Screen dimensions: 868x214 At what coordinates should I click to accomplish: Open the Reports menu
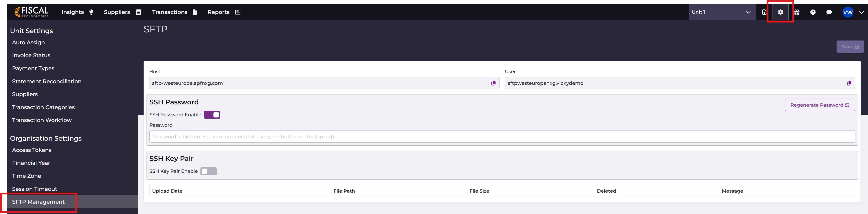(x=224, y=12)
